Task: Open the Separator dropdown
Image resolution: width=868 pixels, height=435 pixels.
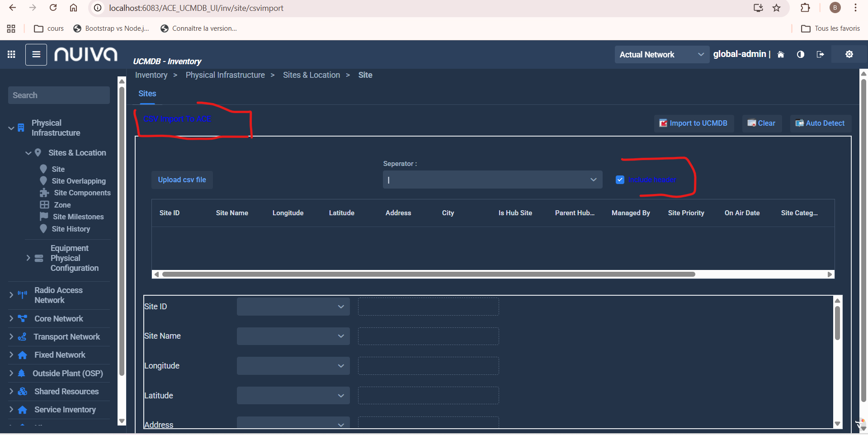Action: pyautogui.click(x=492, y=180)
